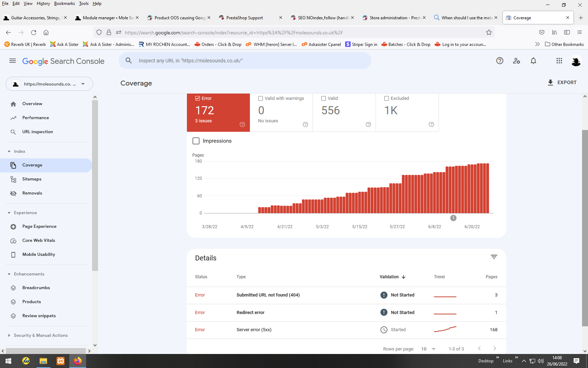
Task: Click the URL inspection search field
Action: (x=245, y=61)
